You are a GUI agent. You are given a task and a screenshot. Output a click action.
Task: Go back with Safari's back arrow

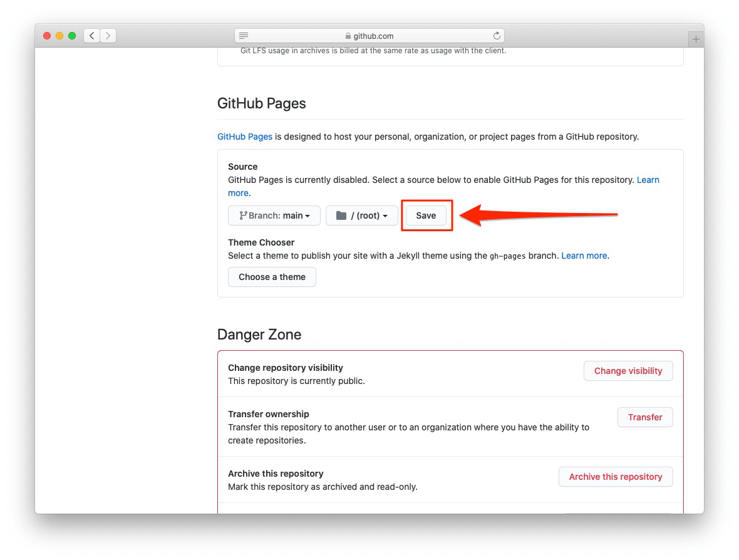point(92,36)
